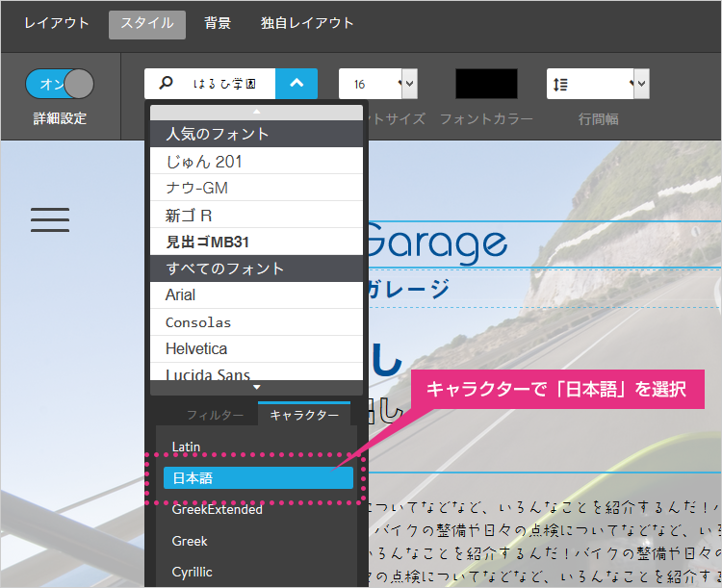Viewport: 722px width, 588px height.
Task: Click the line spacing icon
Action: pyautogui.click(x=560, y=85)
